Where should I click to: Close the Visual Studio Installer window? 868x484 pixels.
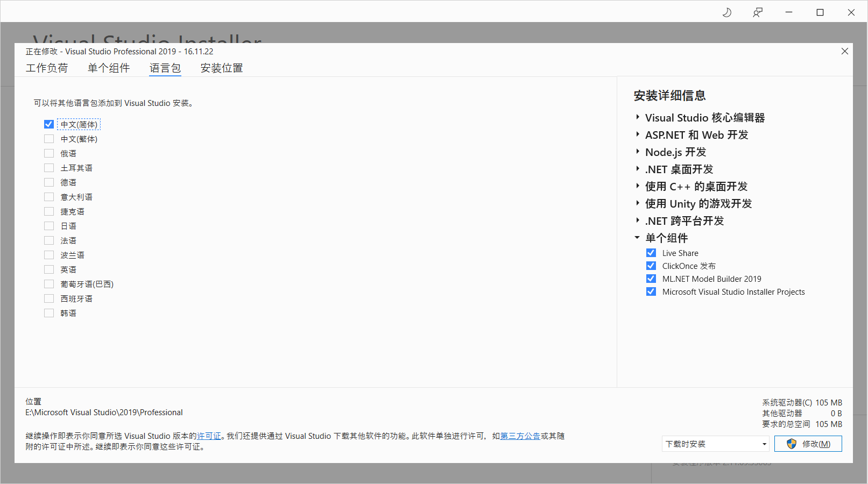pyautogui.click(x=851, y=12)
